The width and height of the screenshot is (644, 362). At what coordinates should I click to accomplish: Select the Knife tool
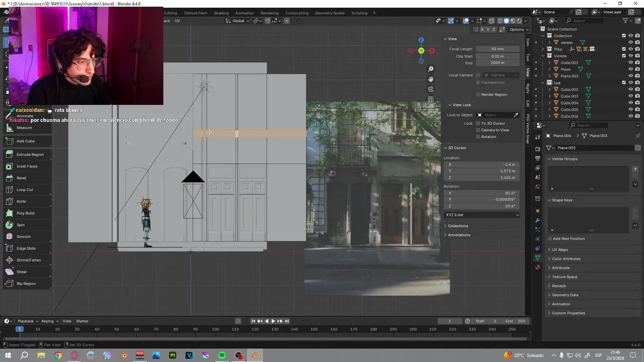pyautogui.click(x=21, y=202)
